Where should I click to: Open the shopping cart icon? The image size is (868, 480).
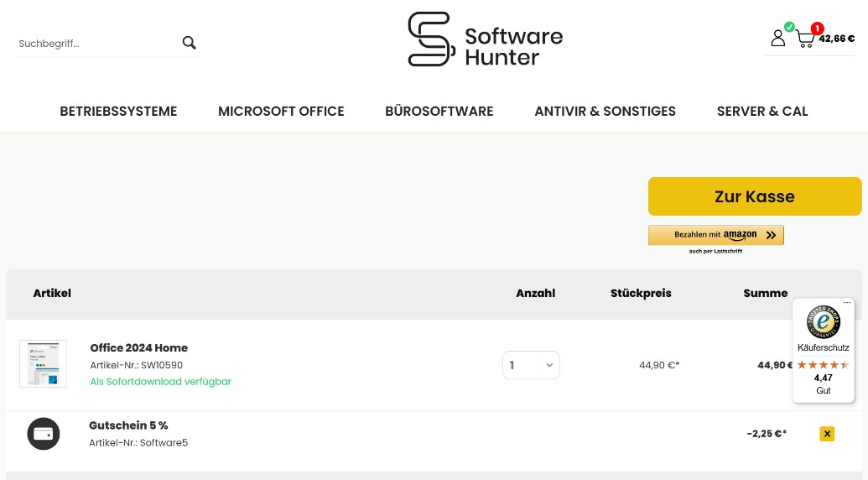click(x=805, y=39)
